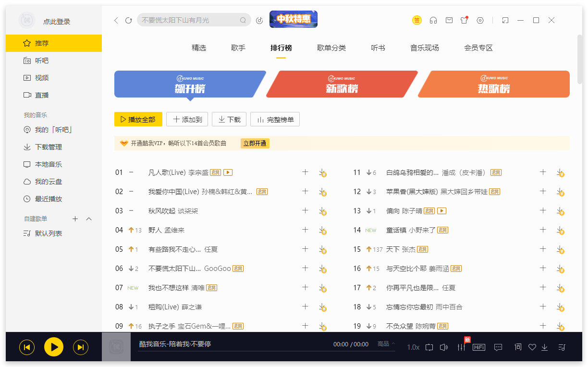The width and height of the screenshot is (588, 367).
Task: Open the play queue list icon
Action: (x=562, y=347)
